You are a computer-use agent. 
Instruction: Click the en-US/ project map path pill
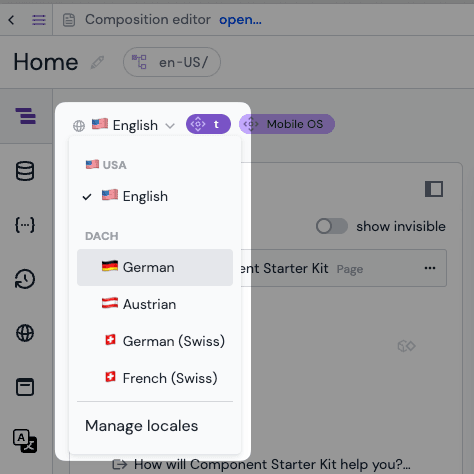coord(172,62)
